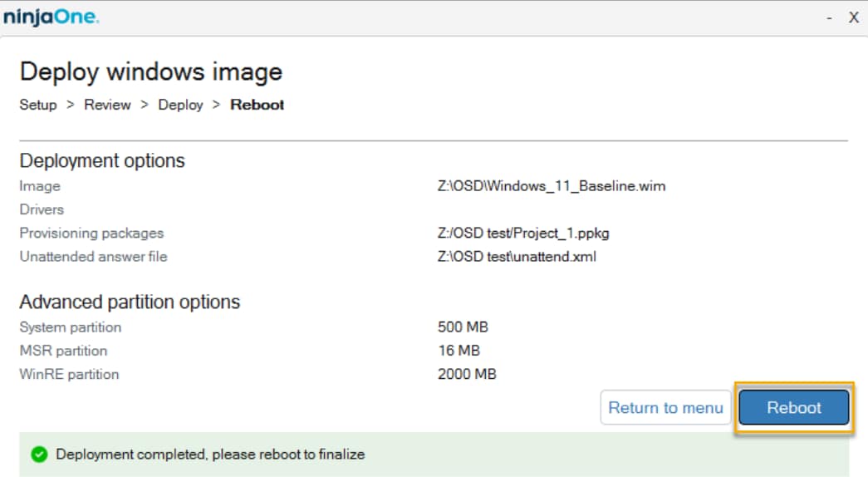868x477 pixels.
Task: Click the Drivers label
Action: click(x=42, y=209)
